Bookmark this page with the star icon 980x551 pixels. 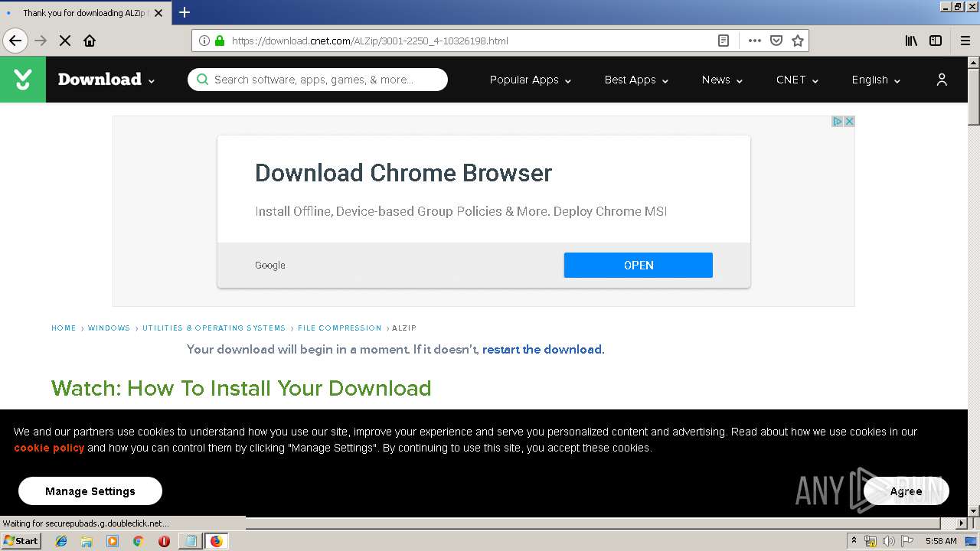pyautogui.click(x=798, y=41)
